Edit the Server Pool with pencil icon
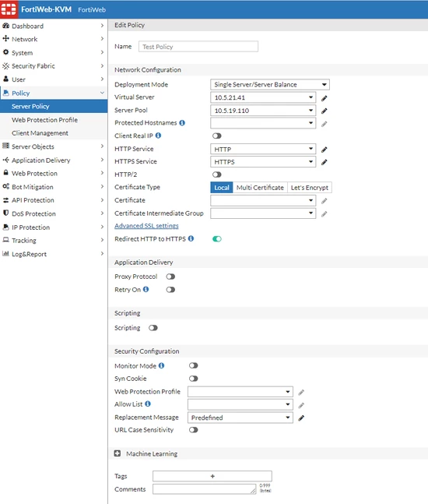 pos(325,111)
